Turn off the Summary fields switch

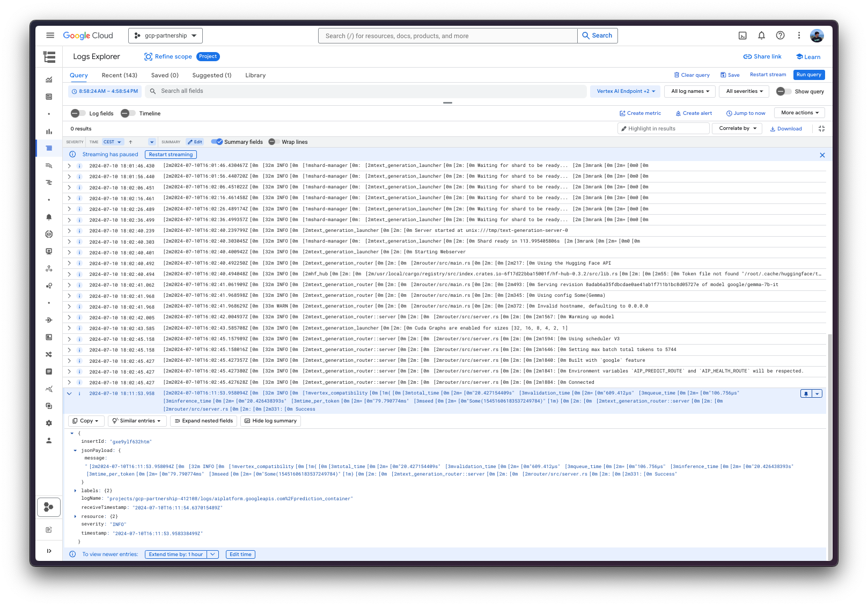(x=217, y=142)
